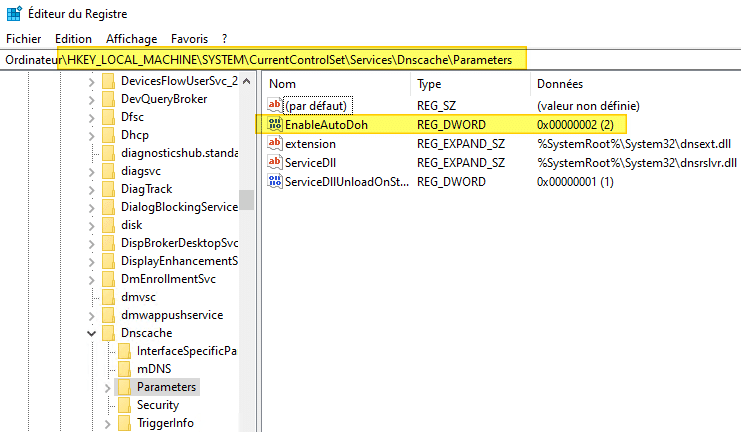The width and height of the screenshot is (741, 432).
Task: Collapse the Dnscache key
Action: (x=92, y=334)
